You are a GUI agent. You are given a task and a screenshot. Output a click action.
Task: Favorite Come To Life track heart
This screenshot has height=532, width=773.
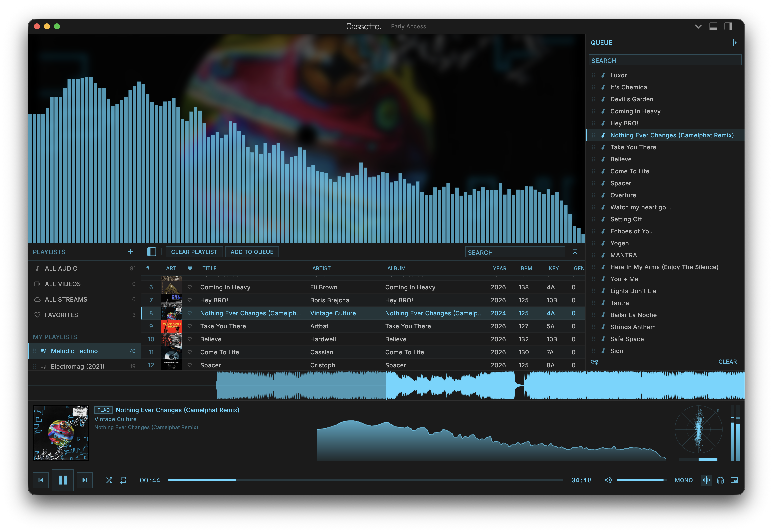tap(190, 352)
